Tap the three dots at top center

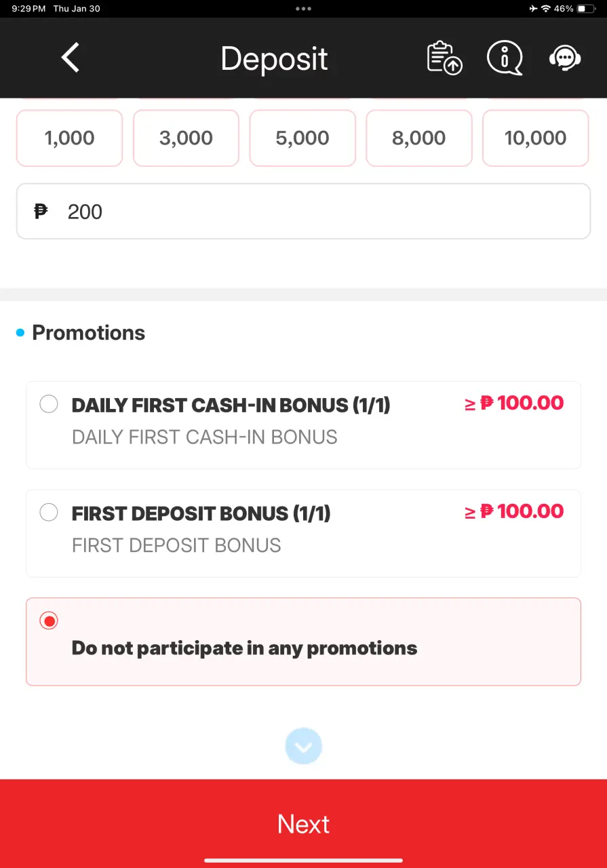click(x=303, y=9)
